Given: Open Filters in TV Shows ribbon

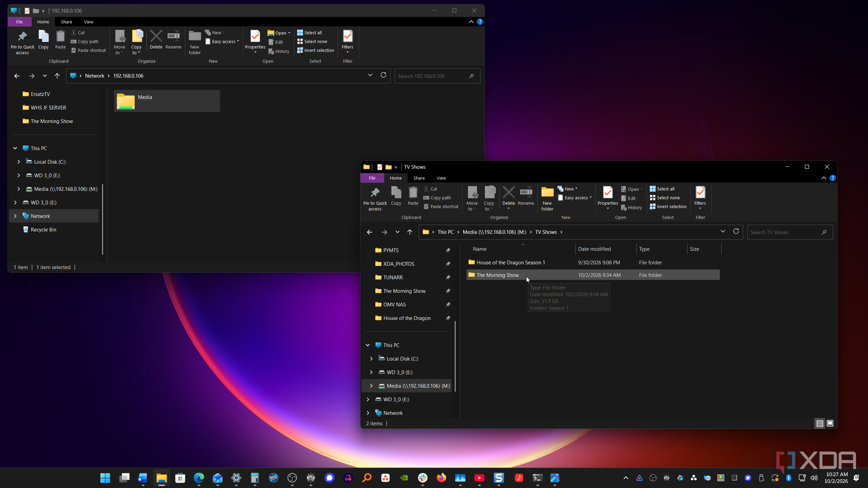Looking at the screenshot, I should (700, 198).
